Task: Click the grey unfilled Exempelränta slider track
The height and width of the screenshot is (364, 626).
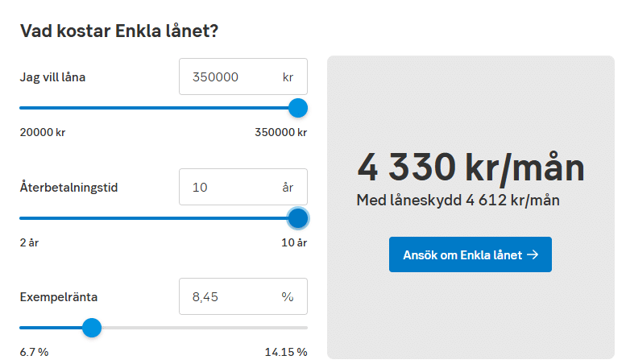Action: pyautogui.click(x=205, y=328)
